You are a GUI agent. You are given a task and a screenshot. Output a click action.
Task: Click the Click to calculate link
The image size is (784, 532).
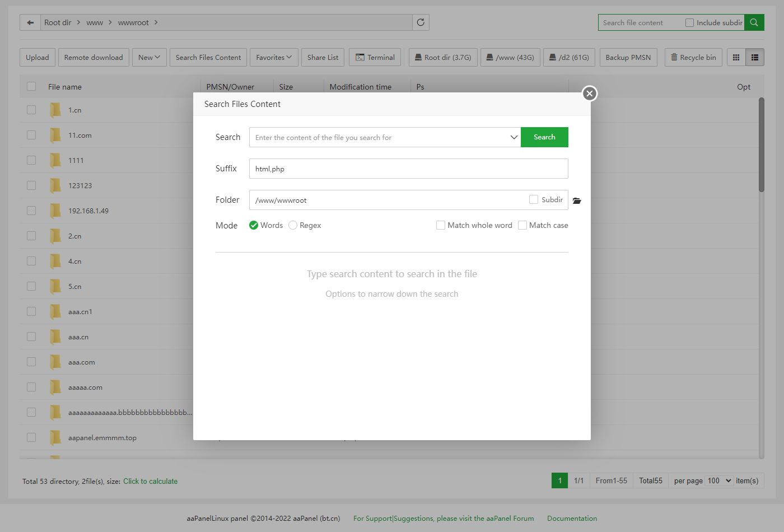click(x=150, y=481)
